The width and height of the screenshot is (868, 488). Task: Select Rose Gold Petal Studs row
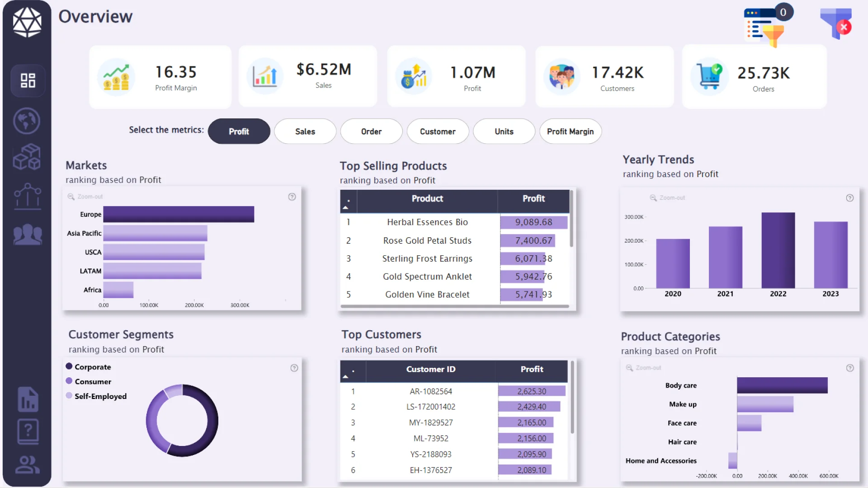455,241
